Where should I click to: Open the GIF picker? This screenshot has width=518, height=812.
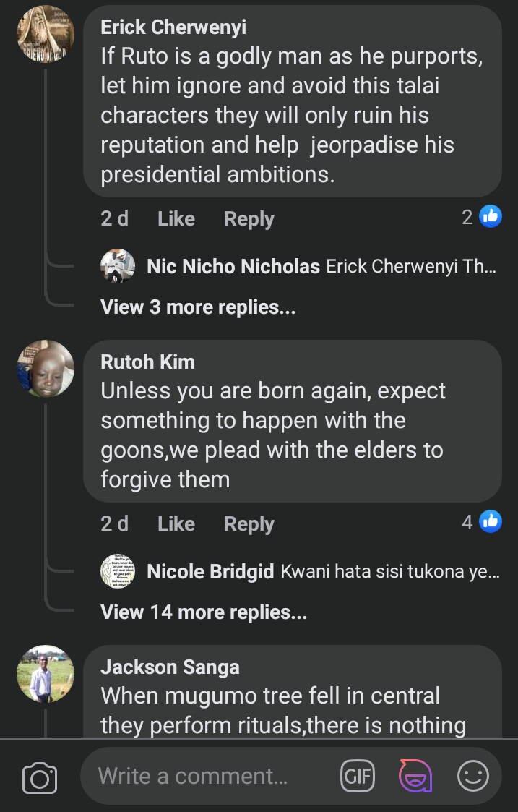(357, 777)
